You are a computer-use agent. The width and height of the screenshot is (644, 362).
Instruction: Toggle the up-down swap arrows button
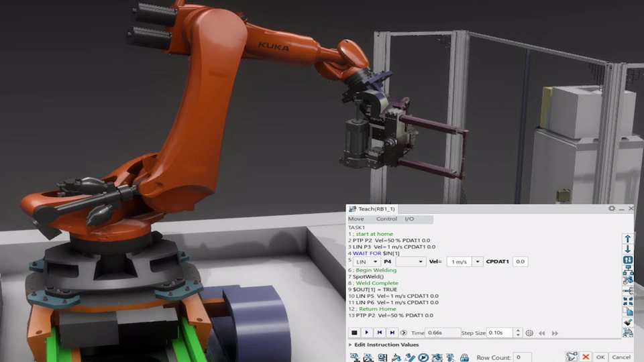coord(628,260)
